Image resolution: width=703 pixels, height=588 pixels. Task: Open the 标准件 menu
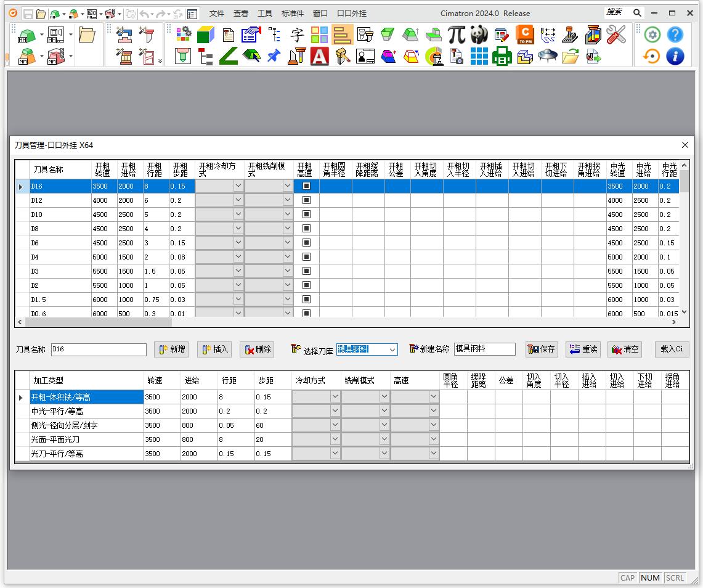[x=292, y=13]
